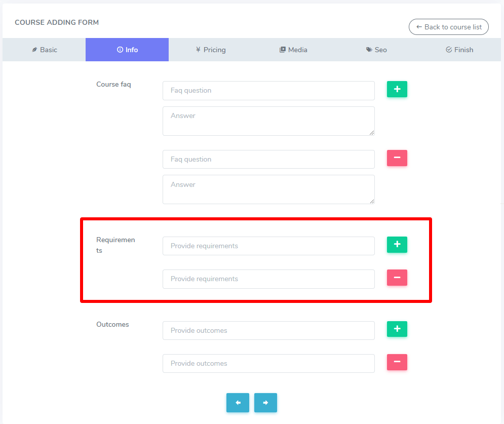Click into the first Answer textarea
504x424 pixels.
coord(268,121)
